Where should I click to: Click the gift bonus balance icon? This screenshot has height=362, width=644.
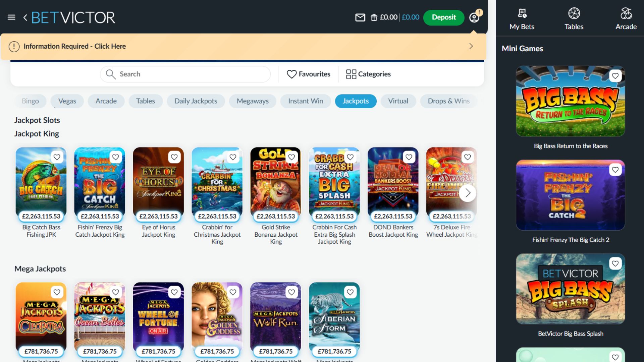(x=374, y=17)
